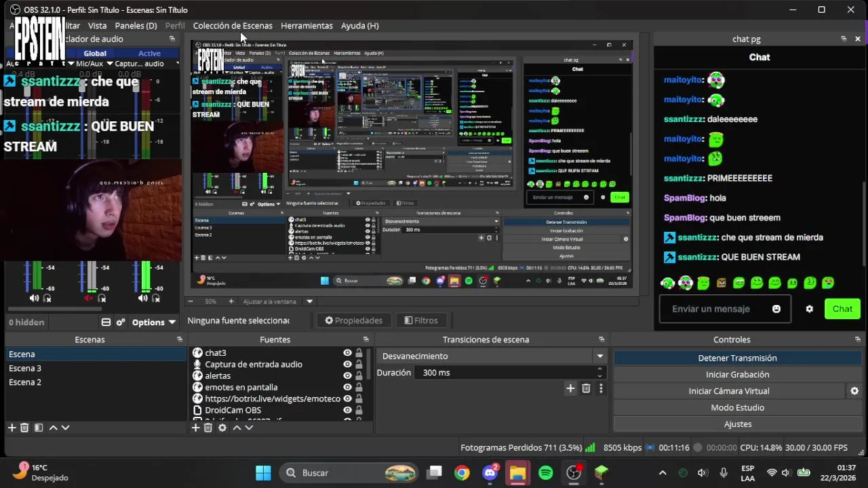The image size is (868, 488).
Task: Undock the Transiciones de escena panel with float icon
Action: point(601,340)
